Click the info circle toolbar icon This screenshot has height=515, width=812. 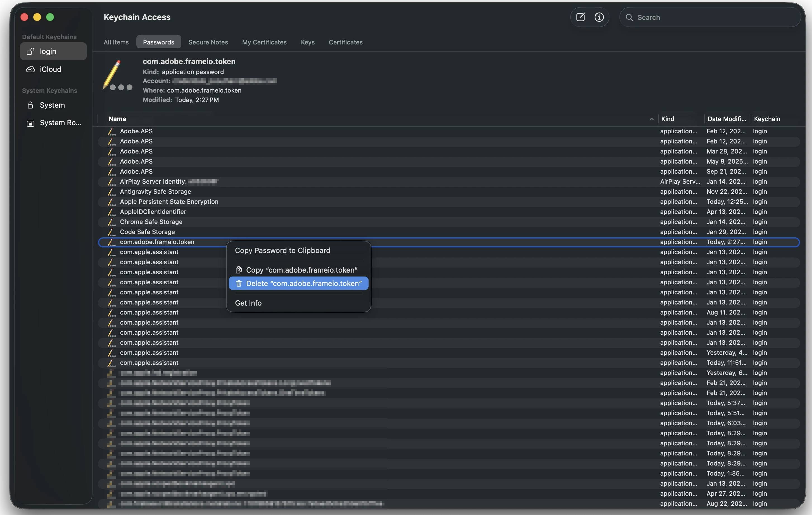click(x=599, y=17)
